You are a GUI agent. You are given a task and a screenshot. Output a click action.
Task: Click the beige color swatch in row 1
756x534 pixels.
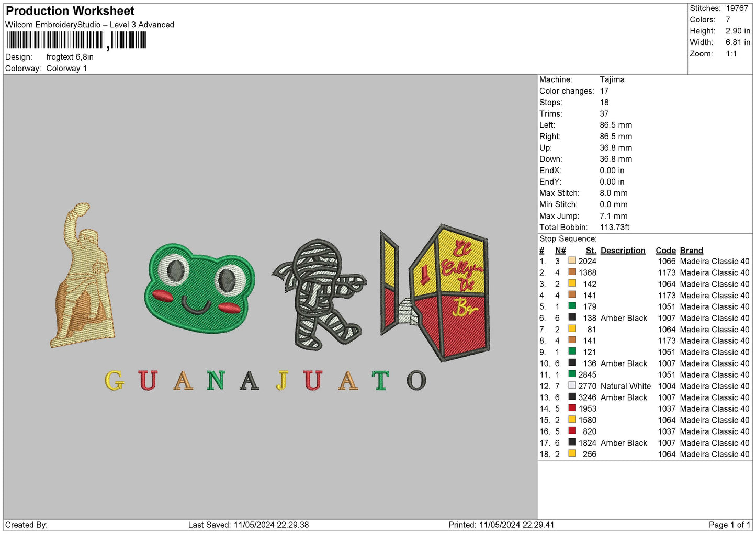click(x=572, y=260)
